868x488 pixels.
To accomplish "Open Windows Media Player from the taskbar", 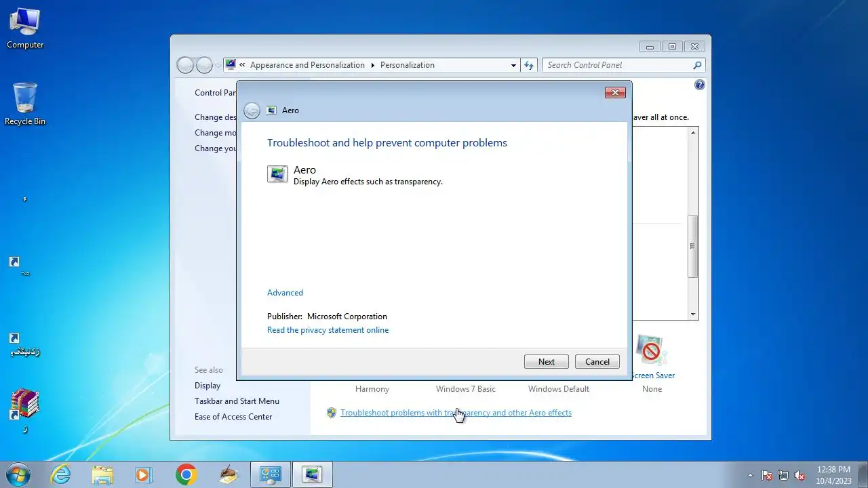I will click(144, 474).
